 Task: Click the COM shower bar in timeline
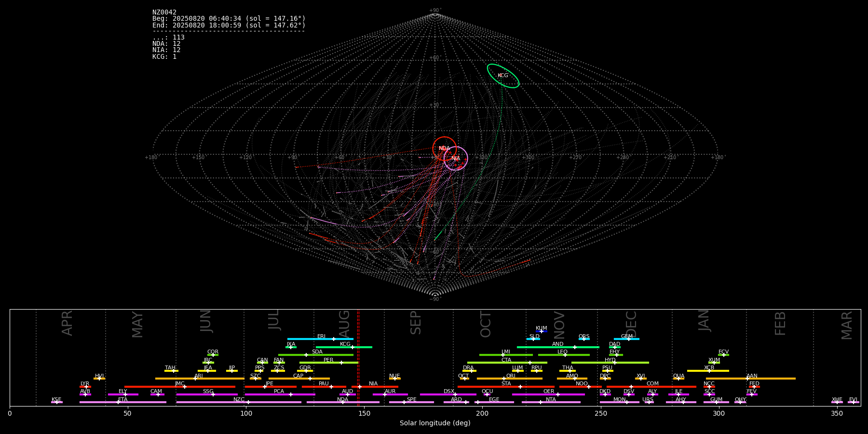(651, 386)
